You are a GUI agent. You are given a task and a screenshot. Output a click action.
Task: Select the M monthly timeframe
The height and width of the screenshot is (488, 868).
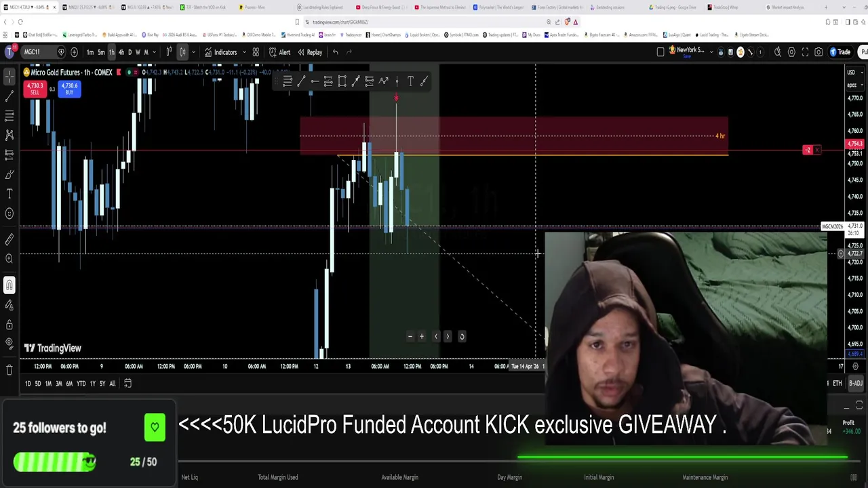146,52
